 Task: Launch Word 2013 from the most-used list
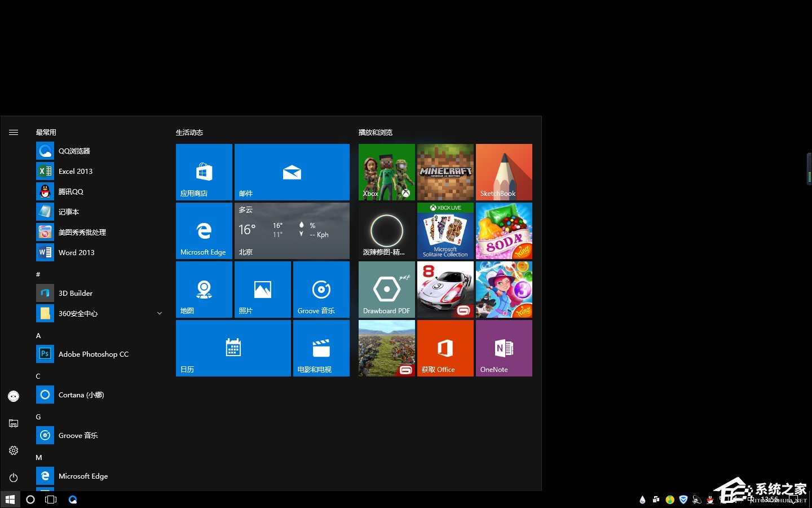[x=76, y=252]
